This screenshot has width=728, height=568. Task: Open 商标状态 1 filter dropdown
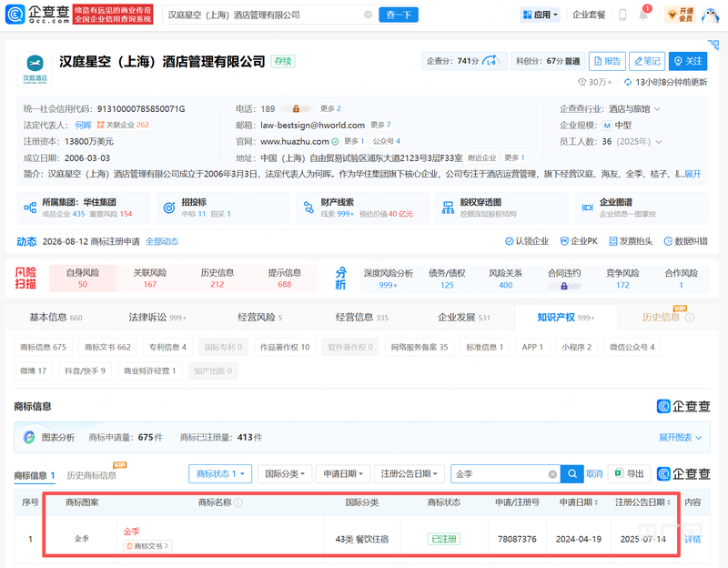tap(220, 473)
